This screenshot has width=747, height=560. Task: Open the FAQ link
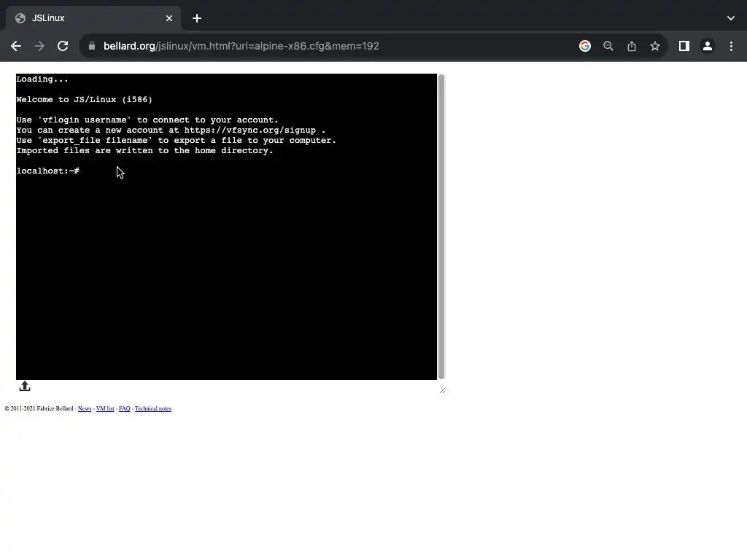[124, 408]
